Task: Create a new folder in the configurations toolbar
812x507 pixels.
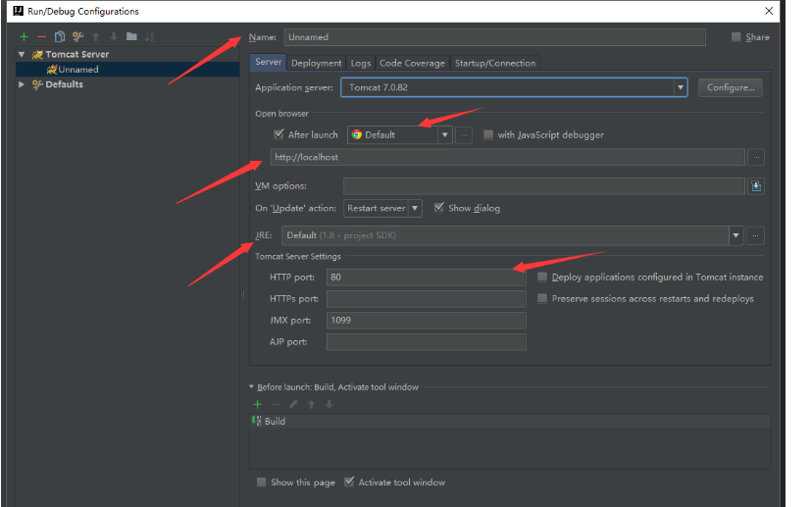Action: tap(131, 36)
